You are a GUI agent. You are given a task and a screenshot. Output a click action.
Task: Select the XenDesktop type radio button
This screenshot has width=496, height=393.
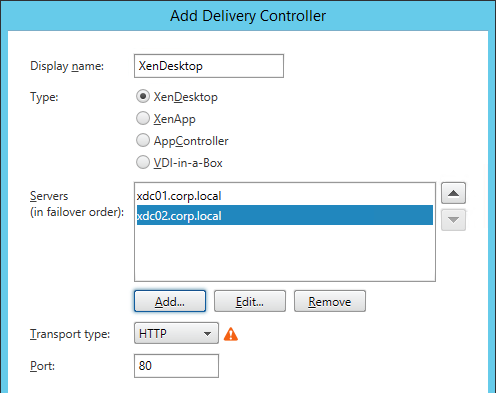point(143,97)
